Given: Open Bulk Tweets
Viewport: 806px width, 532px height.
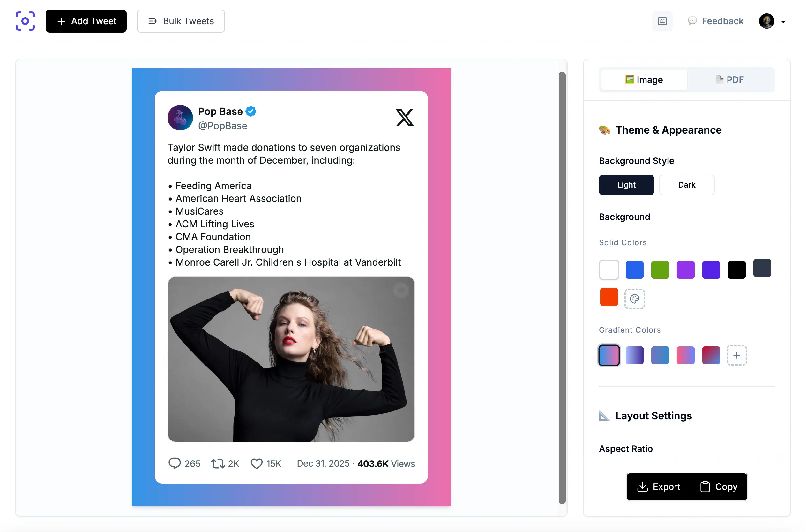Looking at the screenshot, I should pyautogui.click(x=181, y=21).
